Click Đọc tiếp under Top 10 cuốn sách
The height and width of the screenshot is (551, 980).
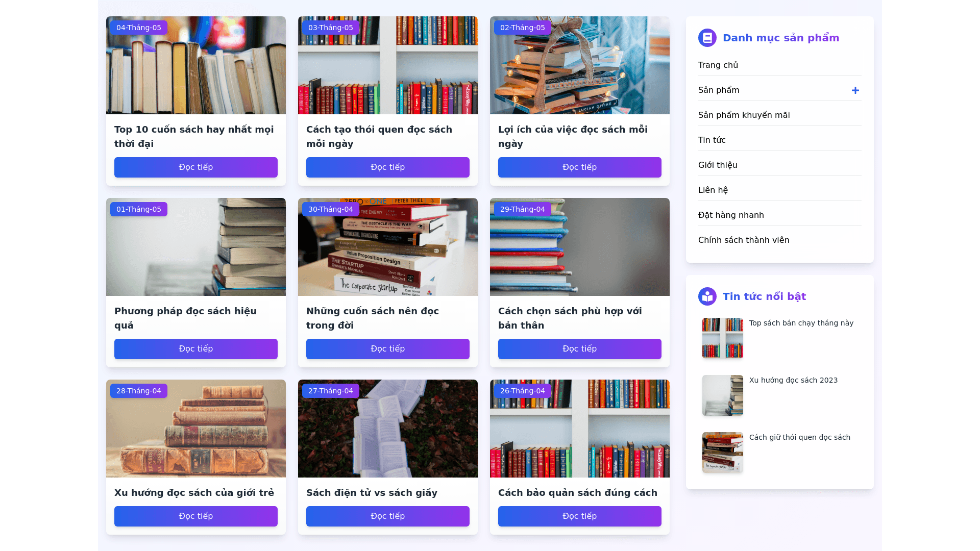pos(196,167)
